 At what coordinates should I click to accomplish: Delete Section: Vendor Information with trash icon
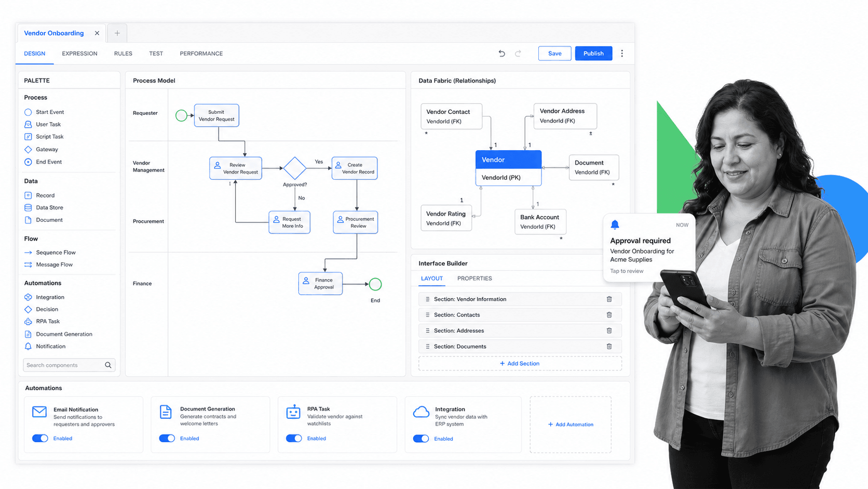(609, 299)
